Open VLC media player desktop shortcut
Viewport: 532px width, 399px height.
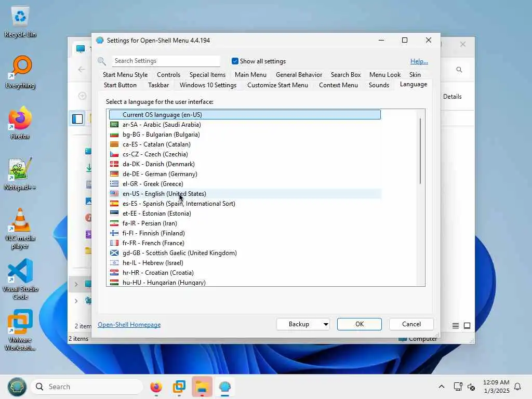[x=20, y=229]
